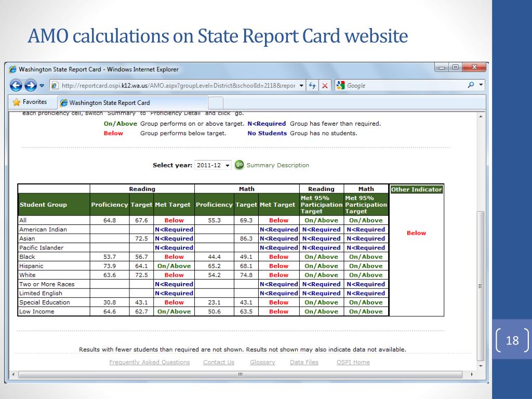Click the No Students legend label
Viewport: 532px width, 399px height.
(x=267, y=134)
